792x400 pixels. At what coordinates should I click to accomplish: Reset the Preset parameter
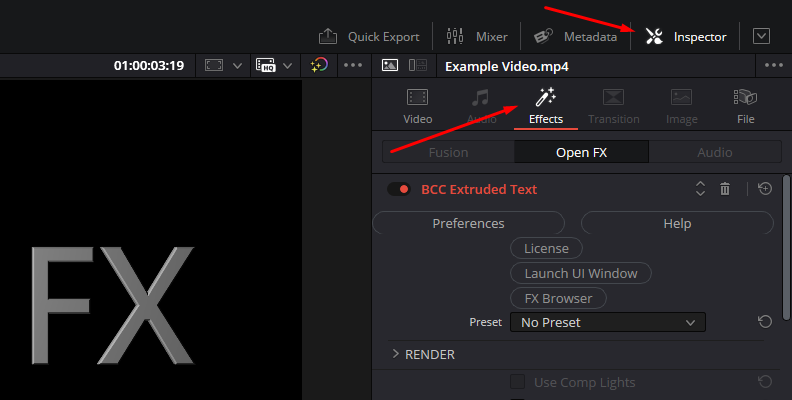(765, 322)
